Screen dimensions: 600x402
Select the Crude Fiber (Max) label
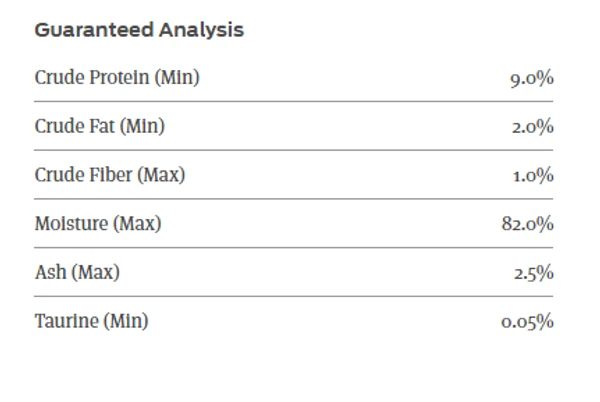pos(110,175)
